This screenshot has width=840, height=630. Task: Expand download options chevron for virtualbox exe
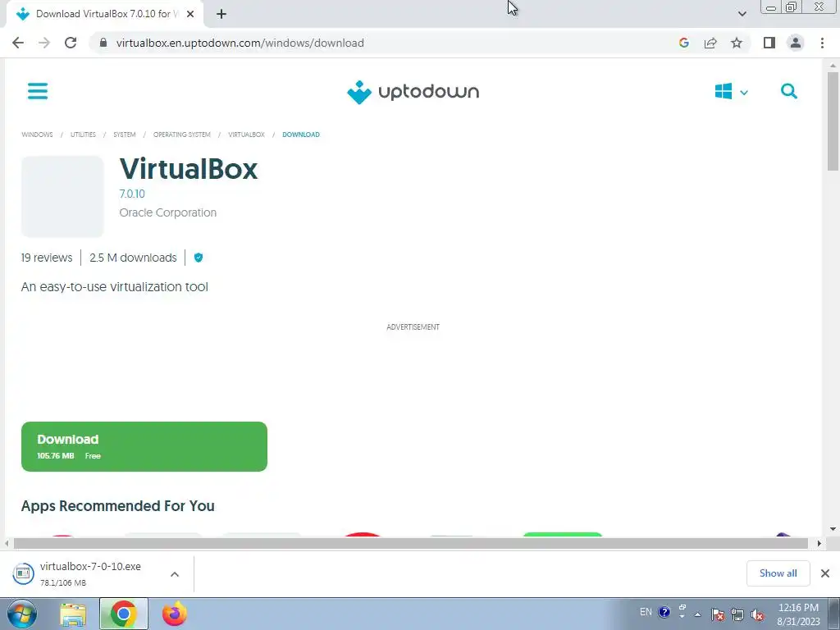click(175, 574)
